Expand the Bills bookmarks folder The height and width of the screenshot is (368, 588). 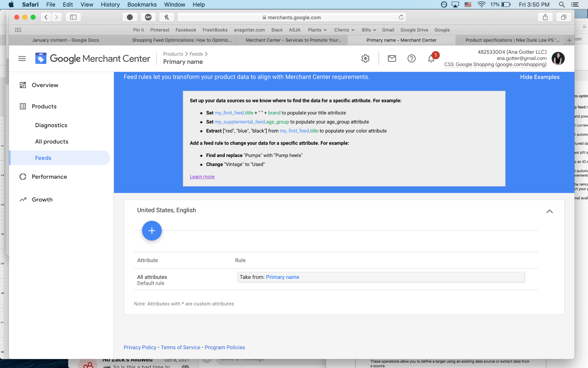pyautogui.click(x=369, y=30)
